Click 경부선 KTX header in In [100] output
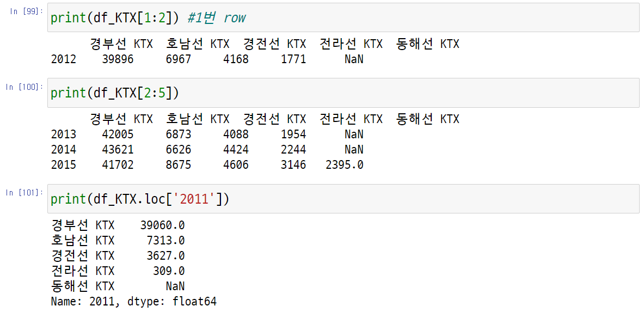Image resolution: width=644 pixels, height=312 pixels. (x=121, y=119)
